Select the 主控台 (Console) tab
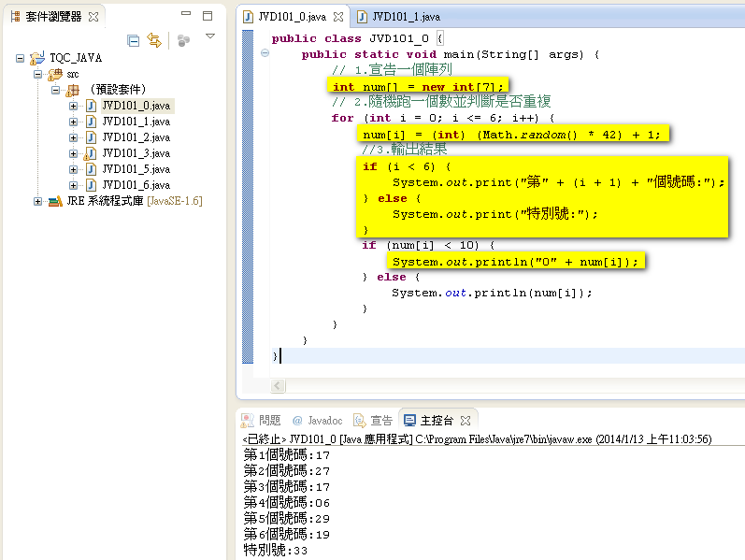Viewport: 745px width, 560px height. click(x=437, y=421)
